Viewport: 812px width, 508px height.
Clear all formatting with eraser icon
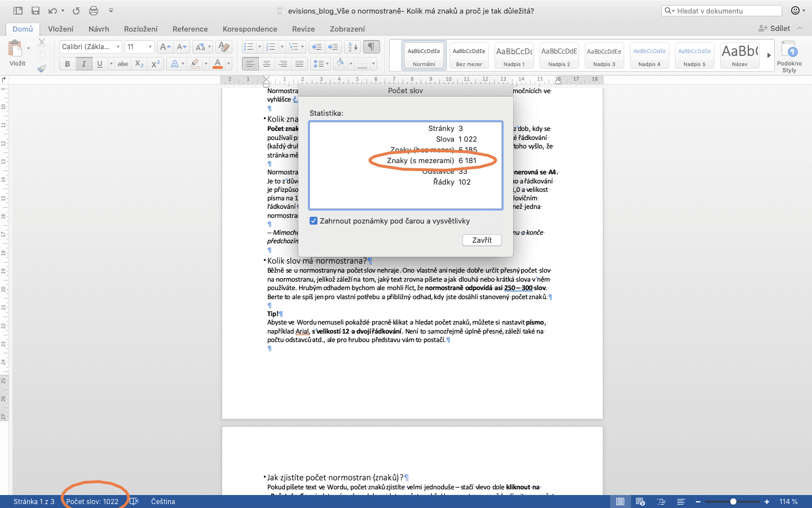click(x=224, y=47)
